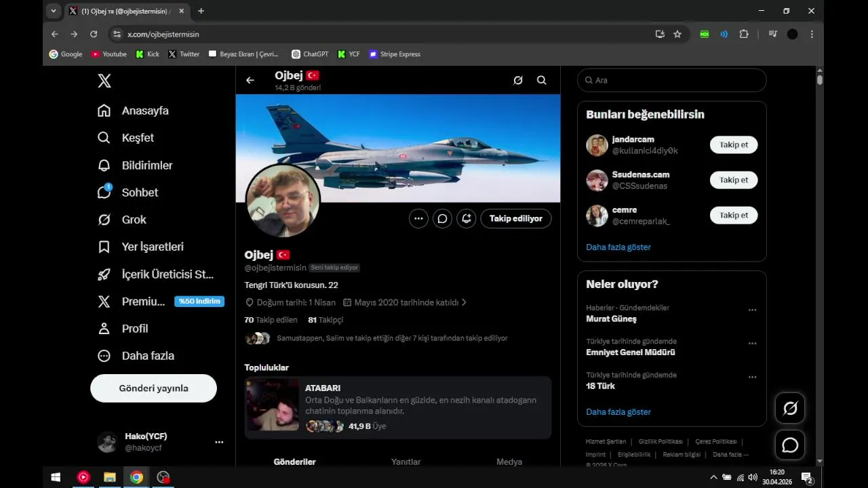Send message to Ojbej icon
Image resolution: width=868 pixels, height=488 pixels.
click(x=442, y=218)
